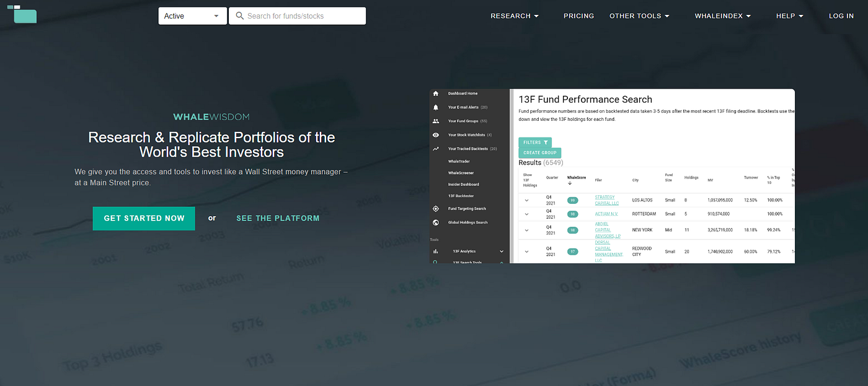Expand the 13F Analytics sidebar section

click(502, 252)
